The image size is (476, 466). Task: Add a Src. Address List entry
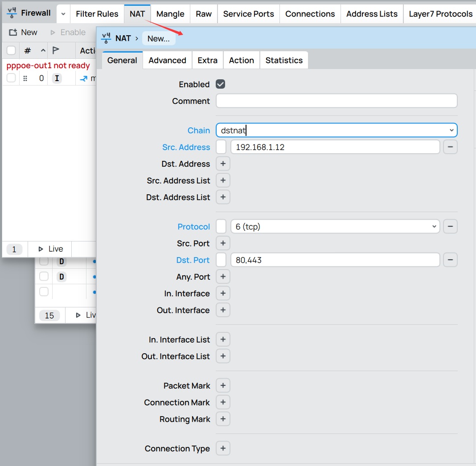pyautogui.click(x=223, y=180)
